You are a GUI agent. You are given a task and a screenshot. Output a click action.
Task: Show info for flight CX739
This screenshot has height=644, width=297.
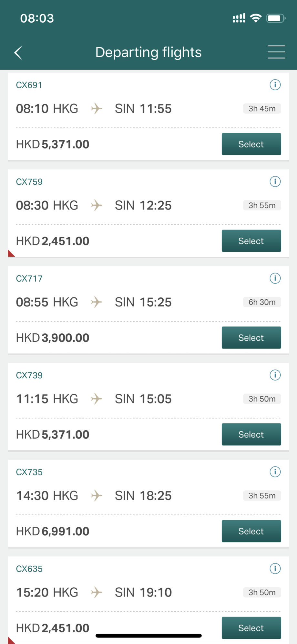[x=275, y=375]
